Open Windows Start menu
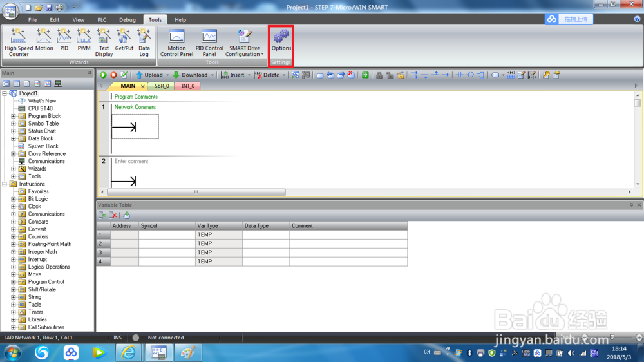This screenshot has width=644, height=362. [12, 353]
